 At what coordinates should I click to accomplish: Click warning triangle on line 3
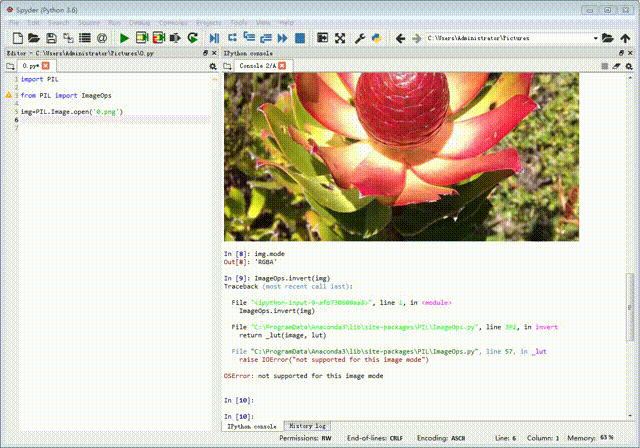(x=8, y=95)
